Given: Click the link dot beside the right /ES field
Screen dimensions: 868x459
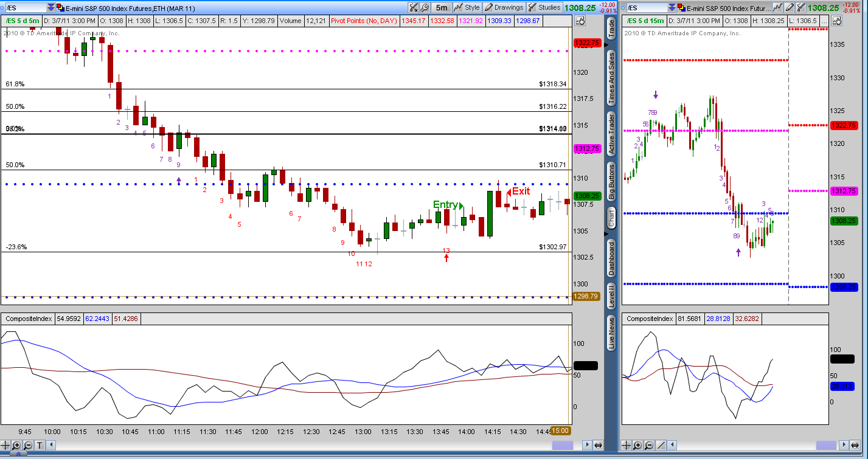Looking at the screenshot, I should 623,8.
